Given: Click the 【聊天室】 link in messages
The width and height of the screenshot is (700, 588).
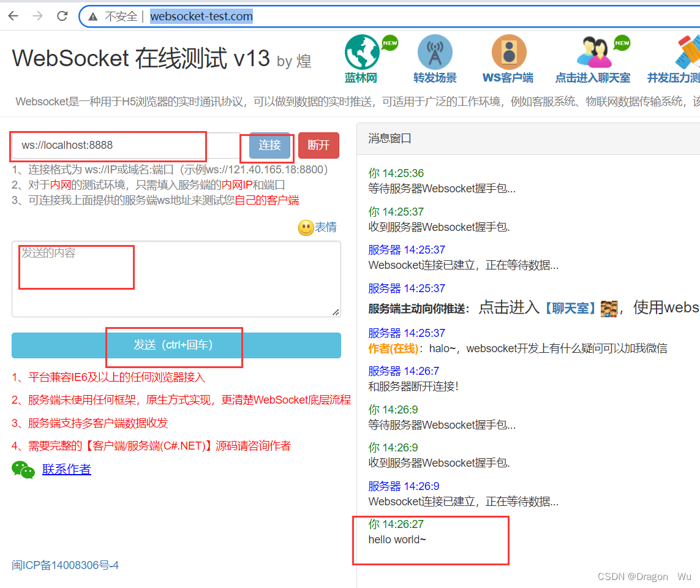Looking at the screenshot, I should [x=570, y=309].
